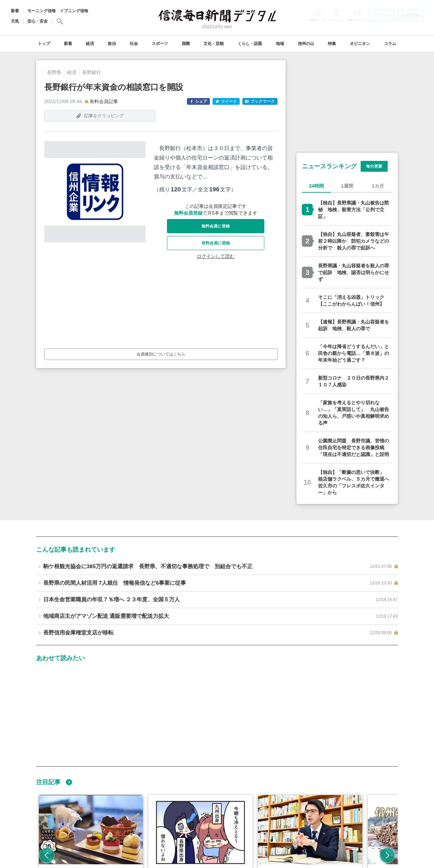Click the 長野県 article tag
The width and height of the screenshot is (434, 868).
[54, 72]
